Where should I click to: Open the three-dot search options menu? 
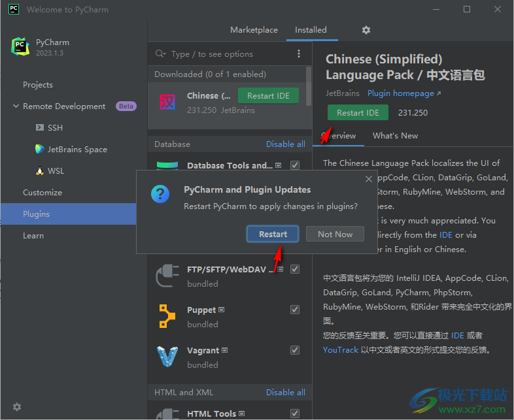pyautogui.click(x=299, y=54)
